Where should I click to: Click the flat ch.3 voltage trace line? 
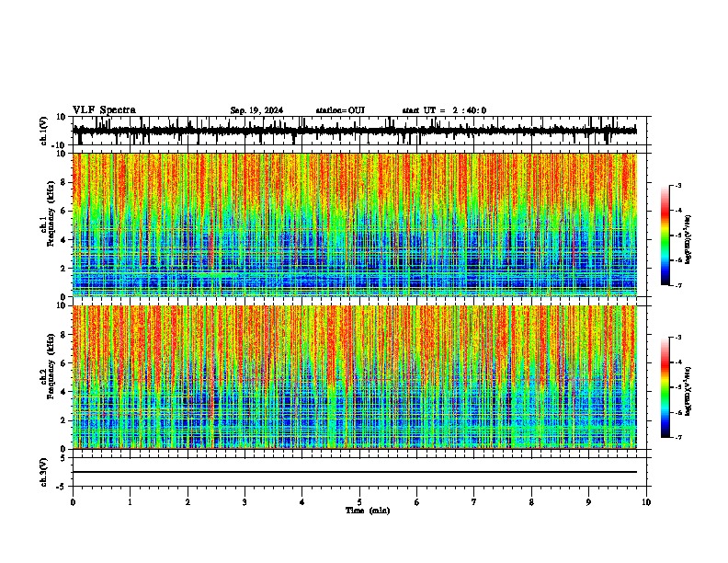coord(355,472)
